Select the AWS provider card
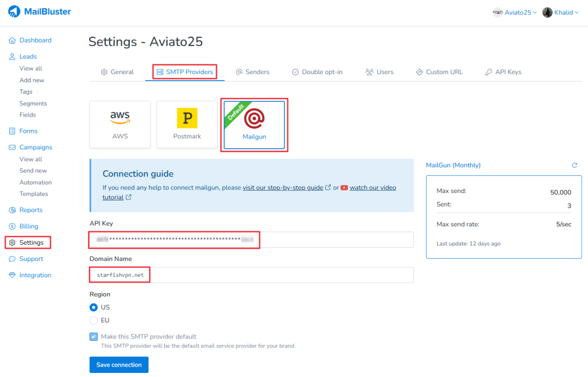The height and width of the screenshot is (377, 588). [120, 124]
